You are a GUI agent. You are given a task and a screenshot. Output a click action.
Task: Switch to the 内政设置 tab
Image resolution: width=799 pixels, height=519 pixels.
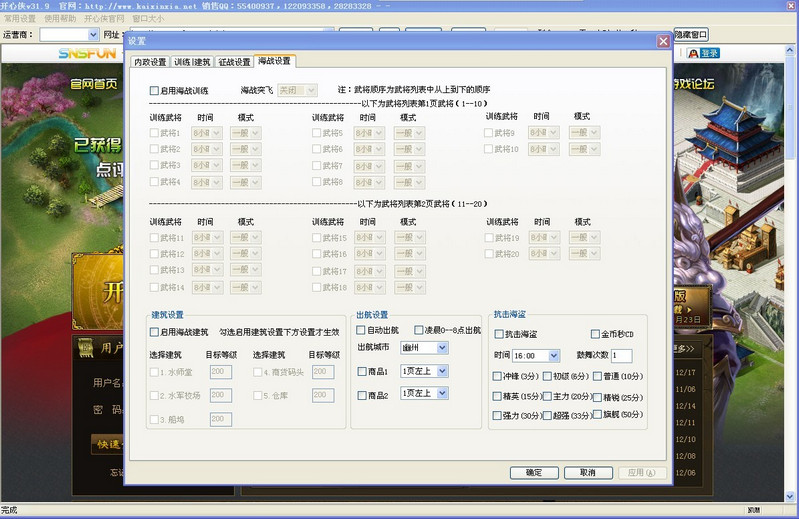point(150,62)
